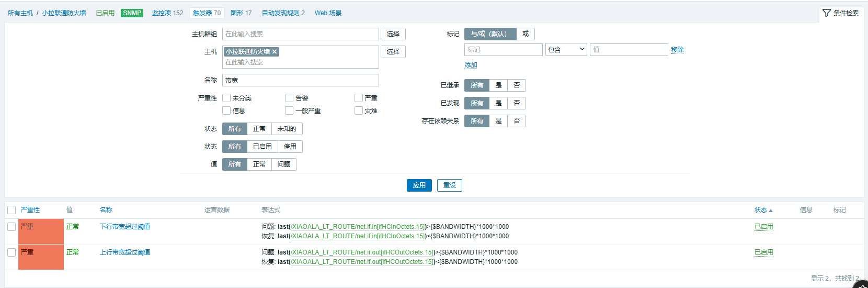
Task: Set 已发现 filter to 否
Action: (517, 103)
